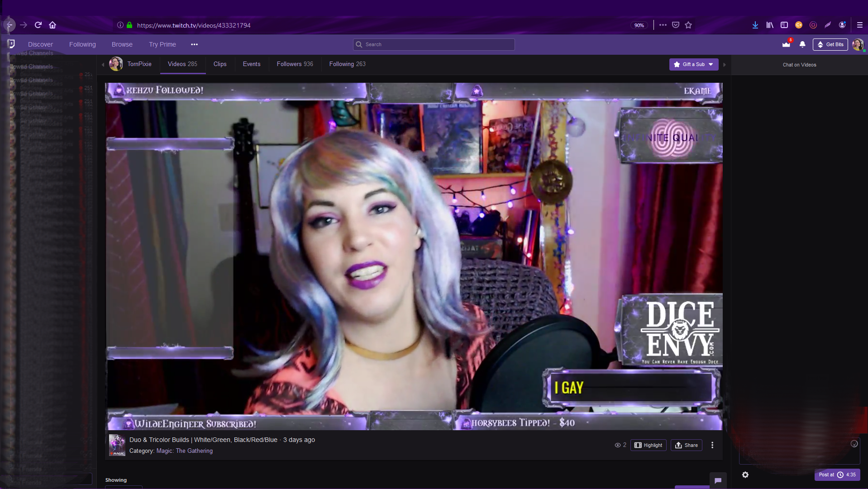Toggle the browser sidebar icon

[784, 25]
